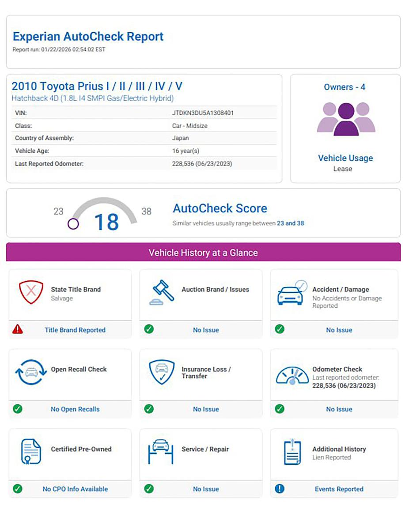This screenshot has width=409, height=532.
Task: Click the Odometer Check gauge icon
Action: 292,374
